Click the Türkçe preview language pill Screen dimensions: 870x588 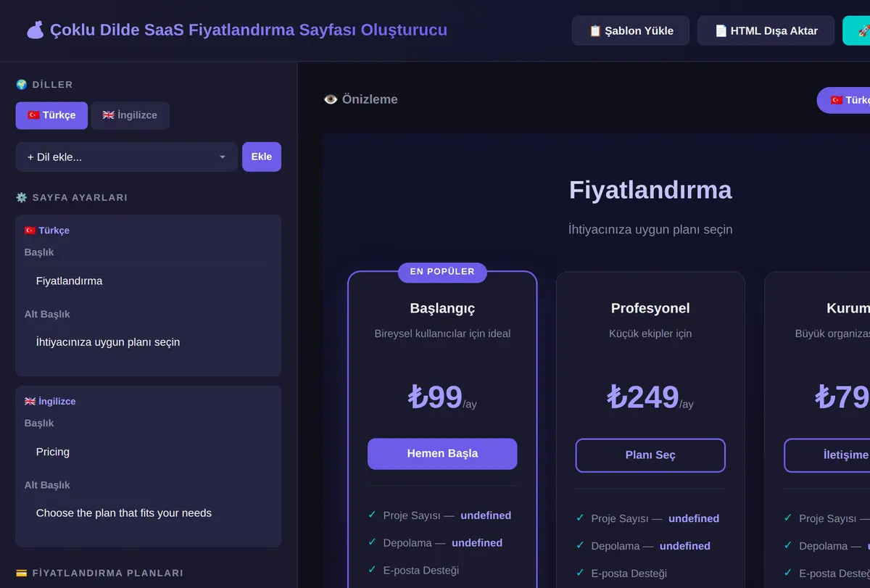(x=844, y=100)
